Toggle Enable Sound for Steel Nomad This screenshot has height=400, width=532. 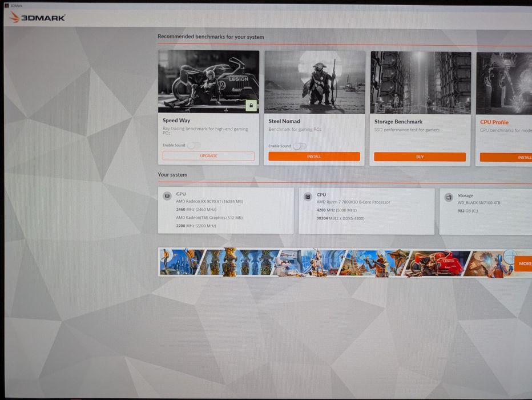(x=300, y=146)
